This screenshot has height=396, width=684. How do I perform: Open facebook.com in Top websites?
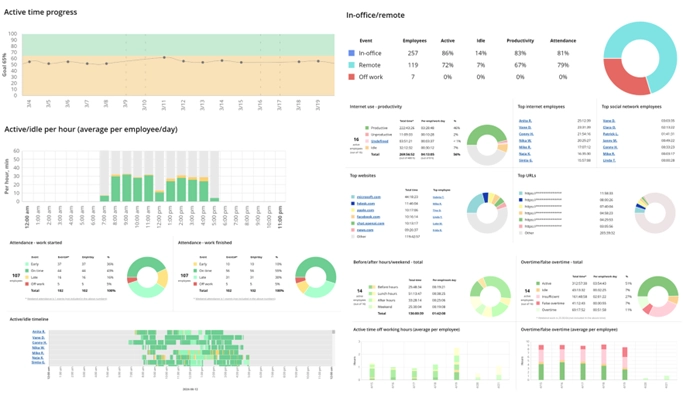(369, 217)
